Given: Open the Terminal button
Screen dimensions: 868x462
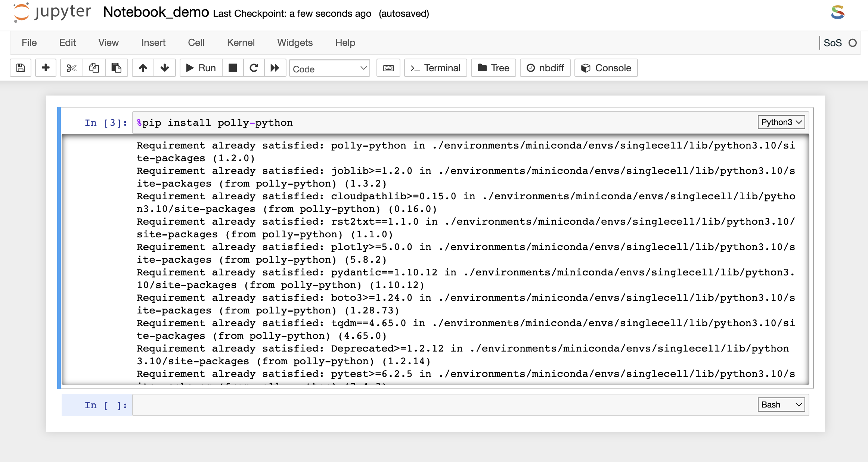Looking at the screenshot, I should point(435,68).
